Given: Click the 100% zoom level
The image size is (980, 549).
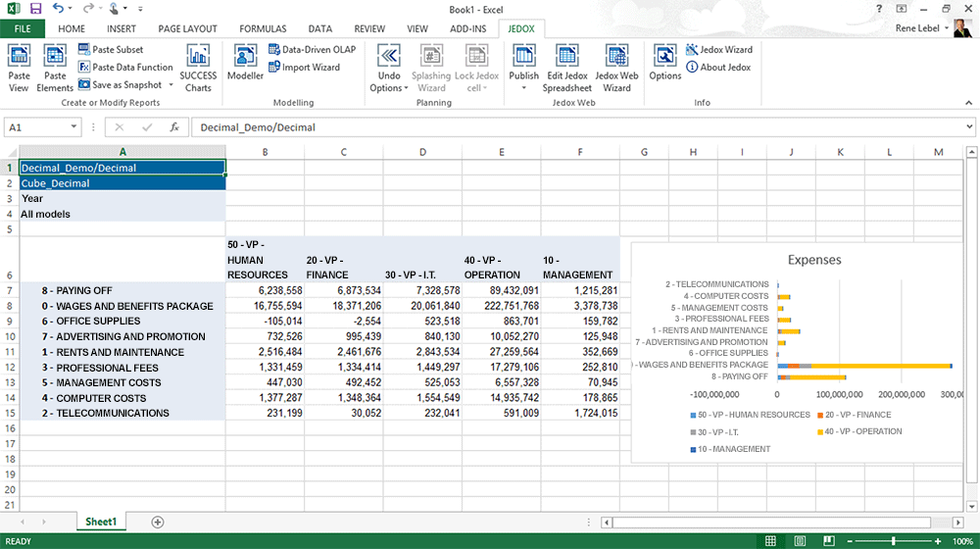Looking at the screenshot, I should tap(962, 541).
